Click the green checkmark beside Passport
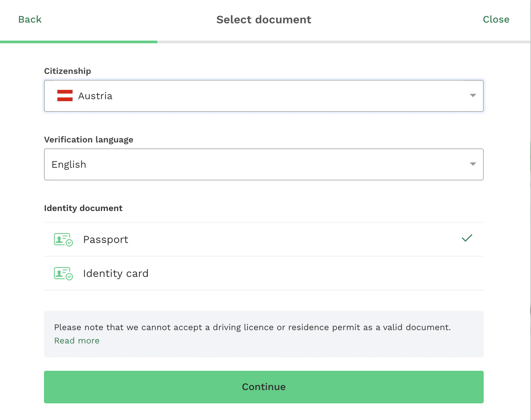This screenshot has width=531, height=420. click(467, 238)
